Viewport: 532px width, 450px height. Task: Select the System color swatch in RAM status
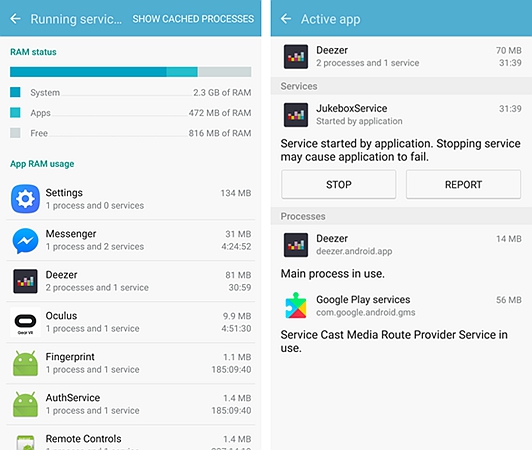15,92
